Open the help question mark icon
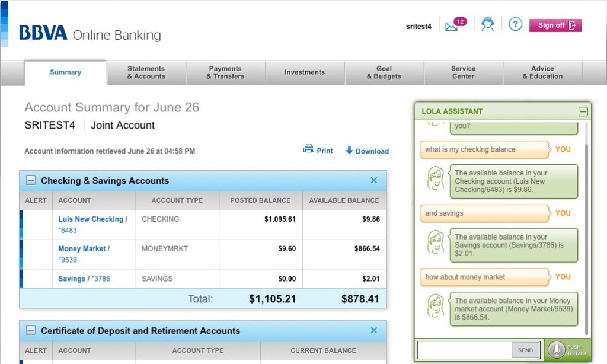This screenshot has width=607, height=364. click(x=516, y=25)
